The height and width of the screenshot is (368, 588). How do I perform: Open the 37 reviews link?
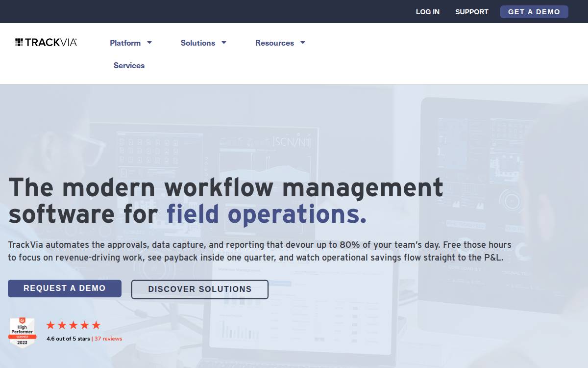click(x=108, y=339)
